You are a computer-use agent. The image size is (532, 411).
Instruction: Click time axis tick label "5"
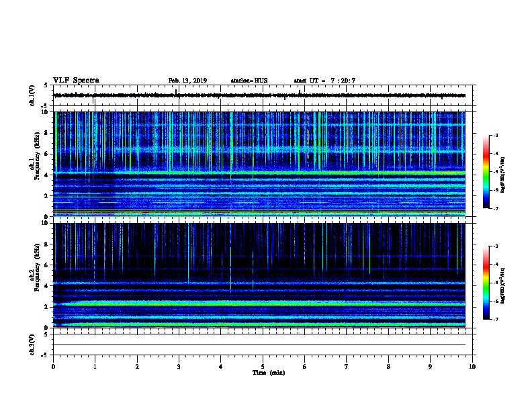click(x=263, y=367)
